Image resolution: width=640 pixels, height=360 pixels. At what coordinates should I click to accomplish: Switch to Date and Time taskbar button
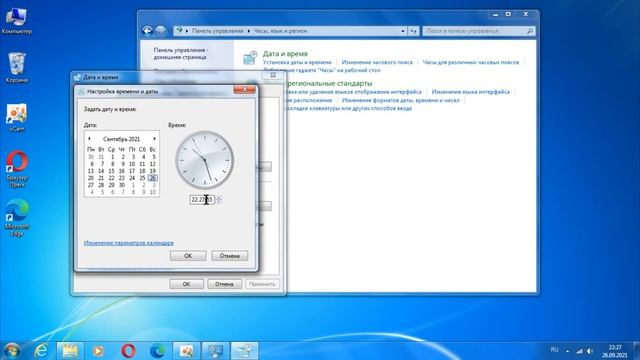pos(244,351)
